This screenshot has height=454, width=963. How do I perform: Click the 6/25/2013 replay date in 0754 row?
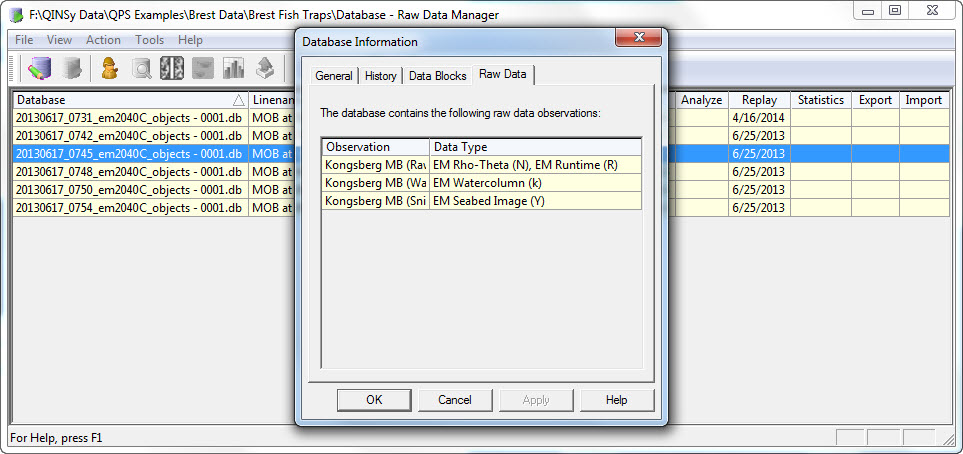point(759,208)
